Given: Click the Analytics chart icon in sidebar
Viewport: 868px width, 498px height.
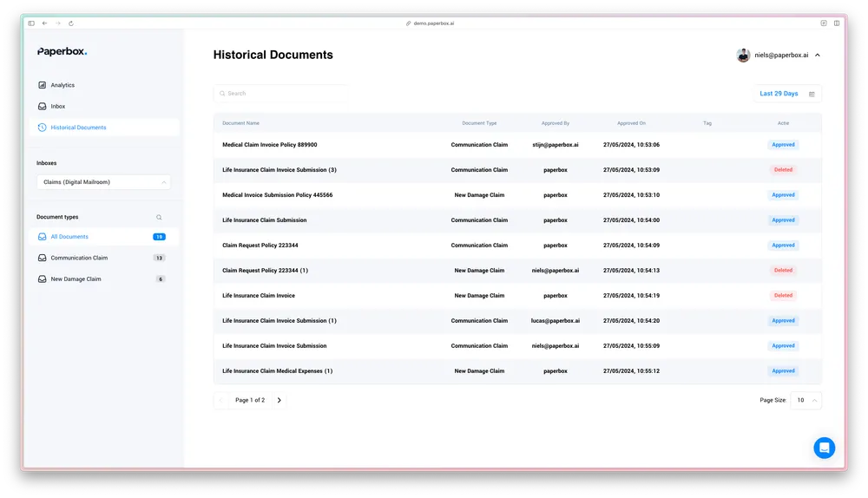Looking at the screenshot, I should 42,85.
